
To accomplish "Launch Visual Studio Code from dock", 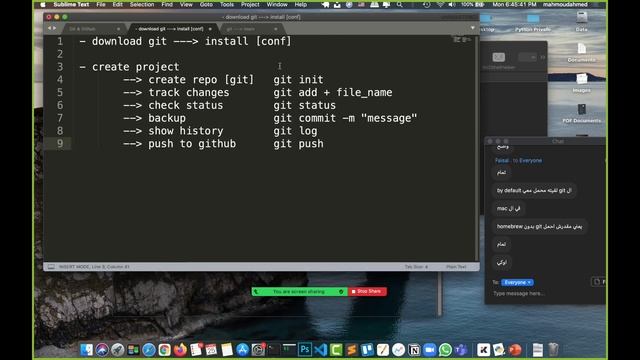I will [320, 350].
